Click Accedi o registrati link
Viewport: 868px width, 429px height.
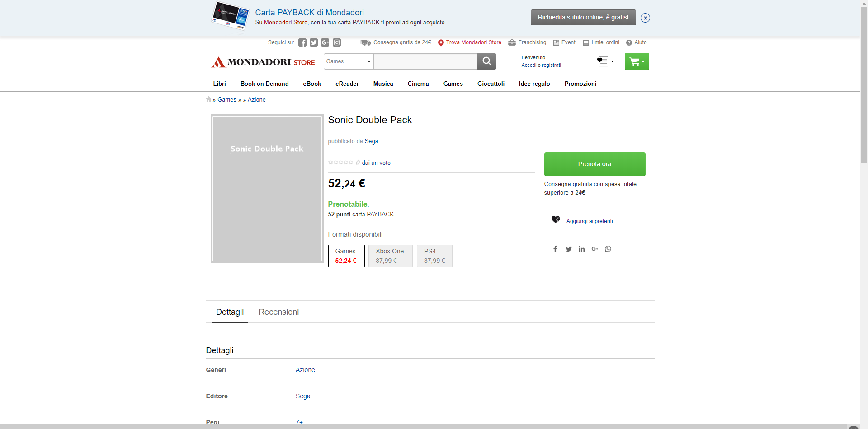pyautogui.click(x=541, y=65)
